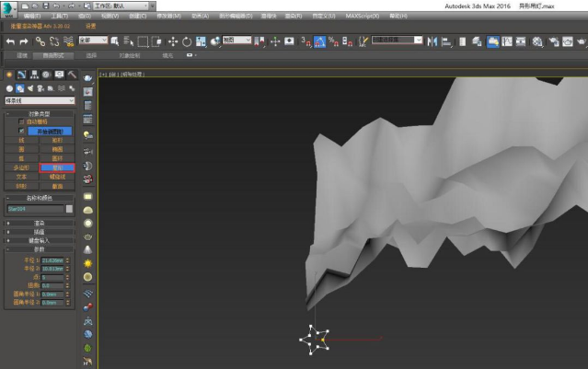588x369 pixels.
Task: Toggle the Start New Shape checkbox
Action: click(21, 132)
